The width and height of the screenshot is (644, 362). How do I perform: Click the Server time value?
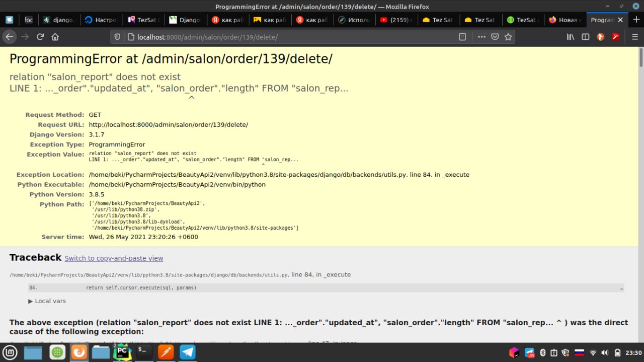[143, 237]
